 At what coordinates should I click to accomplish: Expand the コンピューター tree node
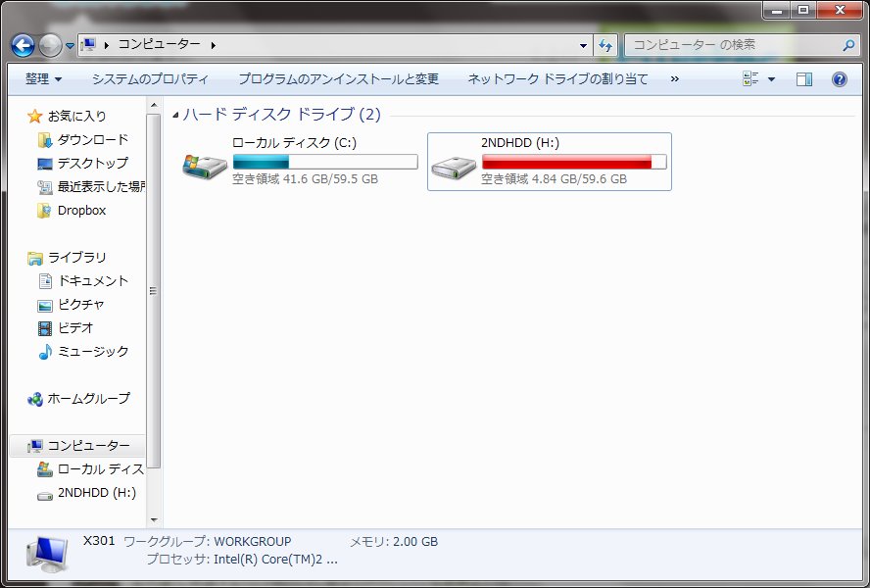pyautogui.click(x=22, y=446)
